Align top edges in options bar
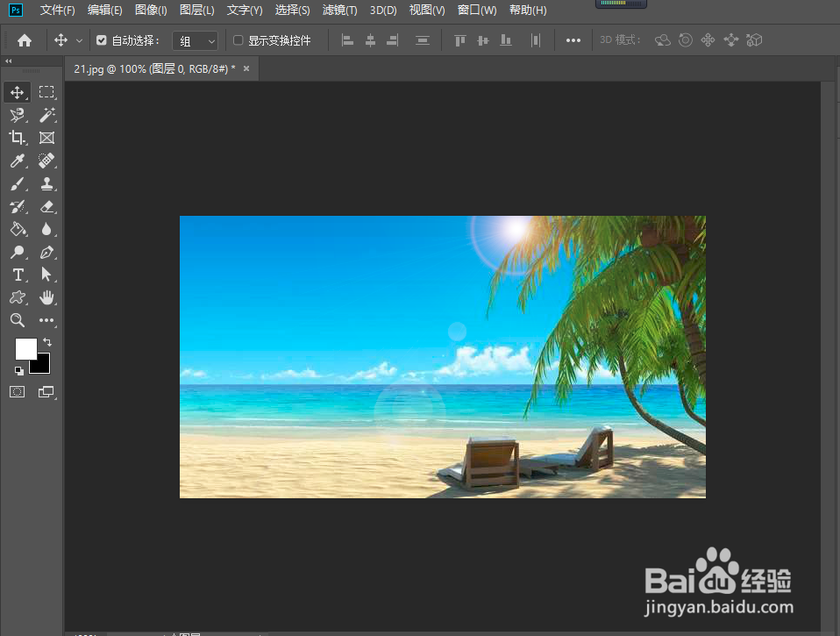The width and height of the screenshot is (840, 636). point(459,40)
